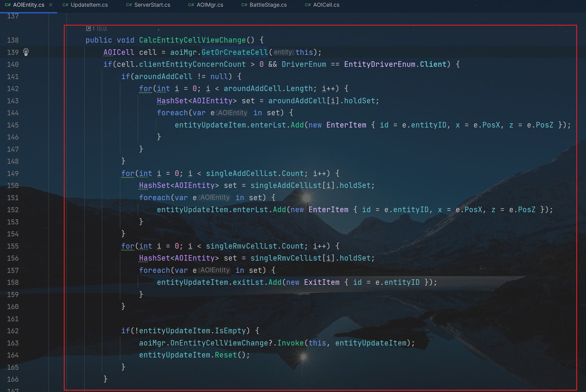Click line number 149 in the gutter
The height and width of the screenshot is (392, 586).
pyautogui.click(x=13, y=173)
